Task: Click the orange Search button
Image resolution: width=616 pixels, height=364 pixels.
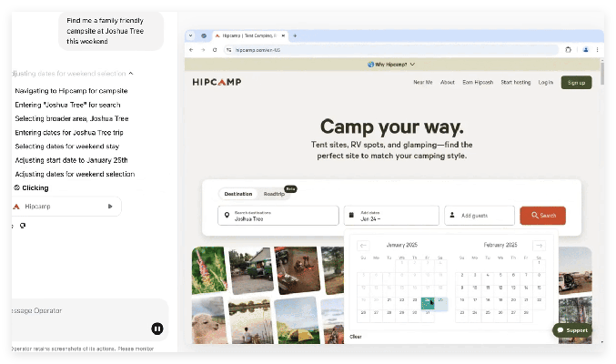Action: coord(543,216)
